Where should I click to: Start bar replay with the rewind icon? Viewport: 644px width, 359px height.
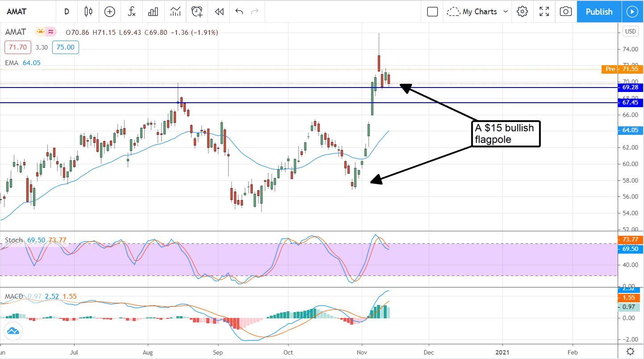click(x=219, y=12)
